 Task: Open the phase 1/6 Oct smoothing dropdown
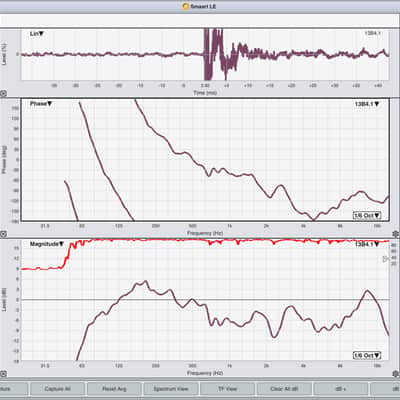click(x=367, y=216)
